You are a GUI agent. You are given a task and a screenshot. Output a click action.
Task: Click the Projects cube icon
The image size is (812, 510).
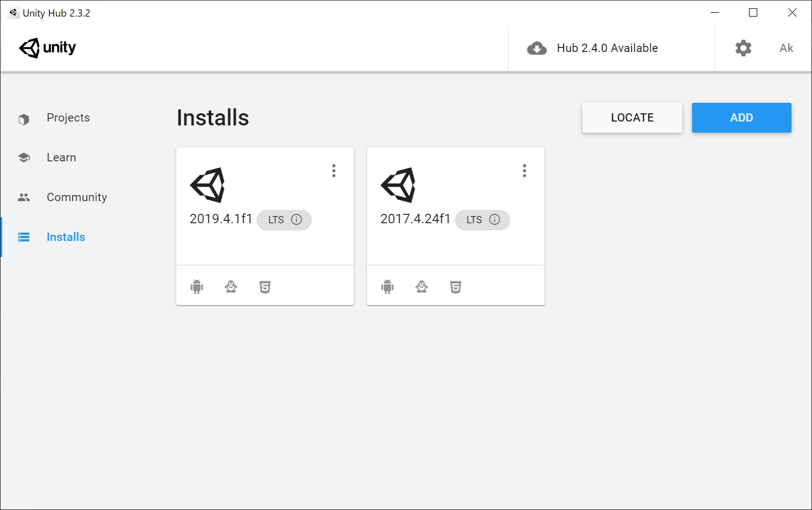(x=24, y=119)
